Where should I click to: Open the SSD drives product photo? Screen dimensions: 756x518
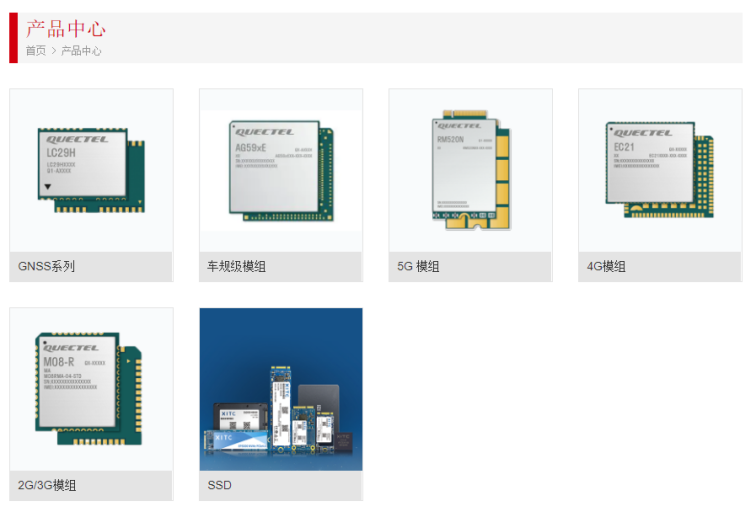pos(280,389)
